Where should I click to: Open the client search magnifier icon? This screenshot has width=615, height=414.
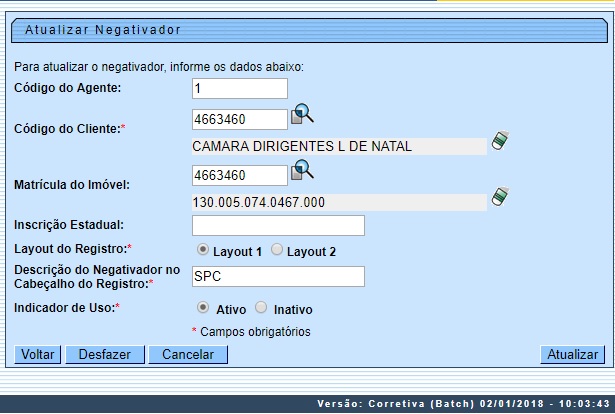[302, 117]
